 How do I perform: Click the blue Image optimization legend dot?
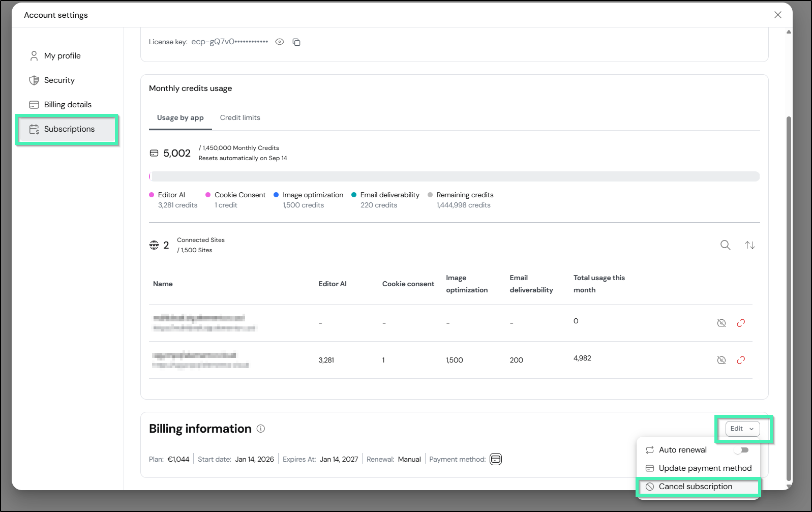276,195
